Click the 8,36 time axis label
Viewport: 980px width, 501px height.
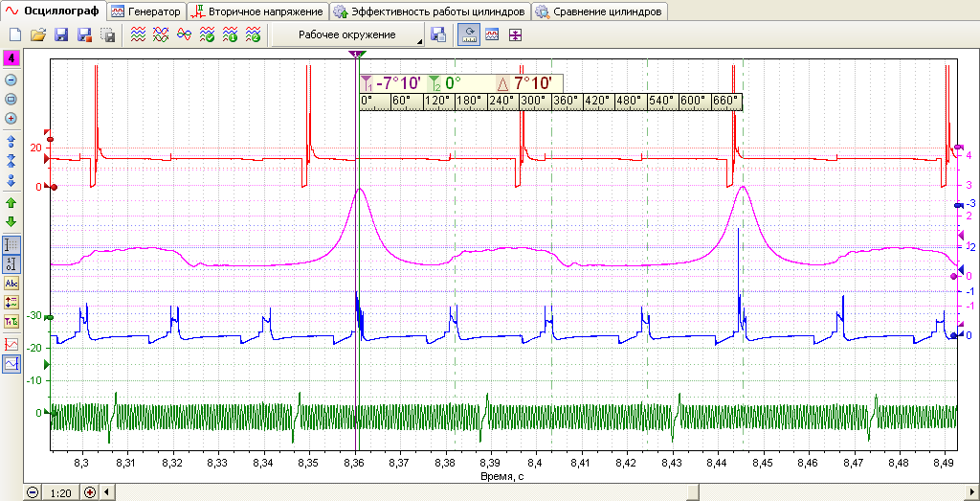click(x=354, y=464)
